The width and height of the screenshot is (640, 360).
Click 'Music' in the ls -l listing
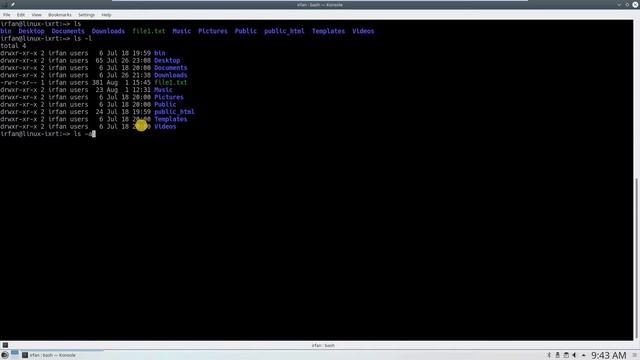pyautogui.click(x=163, y=90)
